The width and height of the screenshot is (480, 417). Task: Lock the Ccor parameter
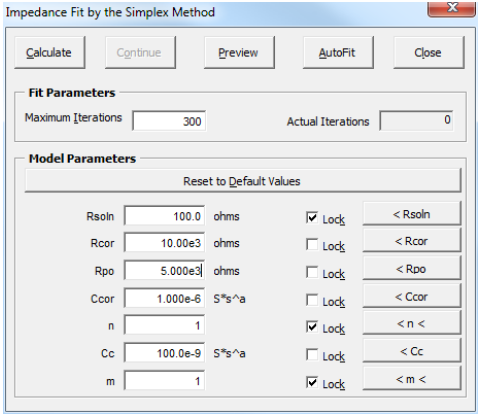[312, 300]
